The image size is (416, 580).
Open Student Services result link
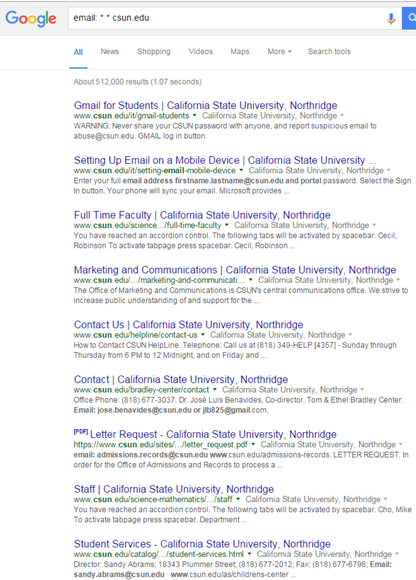point(202,544)
